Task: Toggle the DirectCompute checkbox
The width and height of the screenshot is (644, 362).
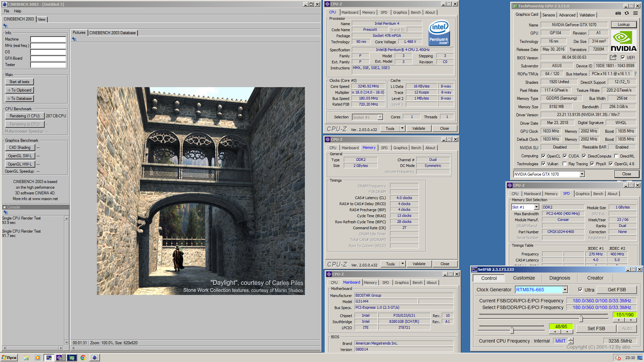Action: pos(584,156)
